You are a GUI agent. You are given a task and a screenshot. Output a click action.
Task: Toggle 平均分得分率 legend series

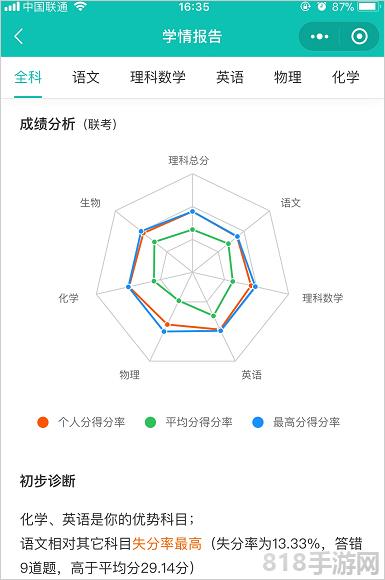(x=189, y=422)
